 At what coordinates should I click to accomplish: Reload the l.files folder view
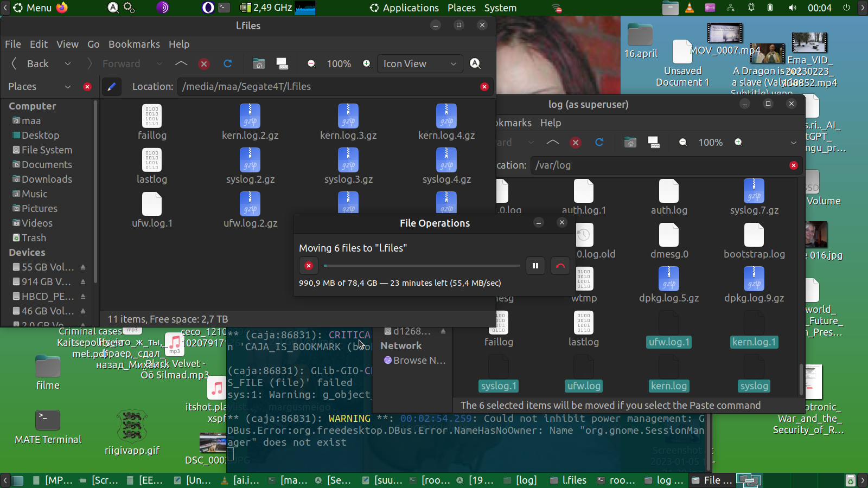228,64
